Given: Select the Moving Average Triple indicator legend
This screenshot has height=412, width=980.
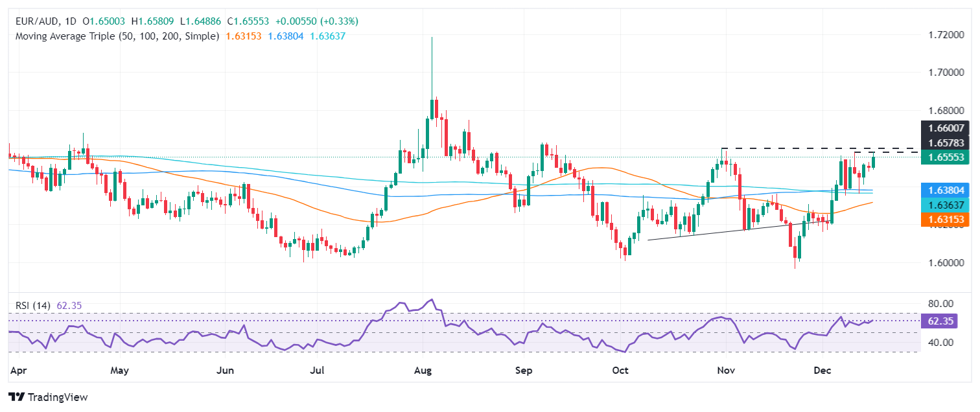Looking at the screenshot, I should 117,36.
